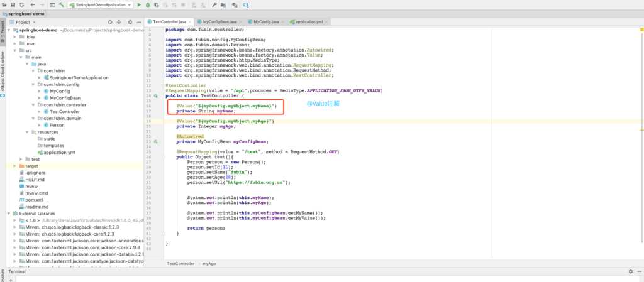Select MyConfigBean class in project tree
The width and height of the screenshot is (644, 282).
[x=65, y=98]
